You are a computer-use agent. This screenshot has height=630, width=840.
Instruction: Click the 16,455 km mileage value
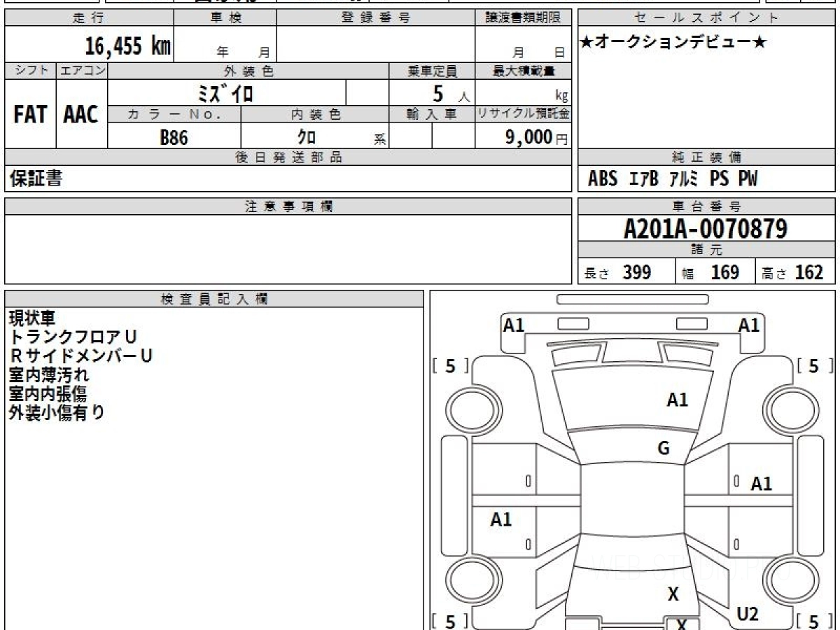(128, 46)
